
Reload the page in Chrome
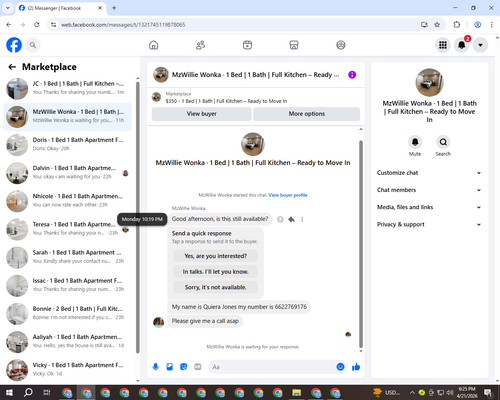tap(37, 25)
